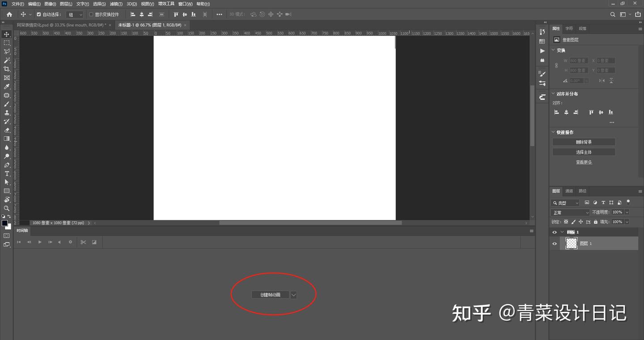Screen dimensions: 644x340
Task: Select the Zoom tool
Action: click(x=6, y=208)
